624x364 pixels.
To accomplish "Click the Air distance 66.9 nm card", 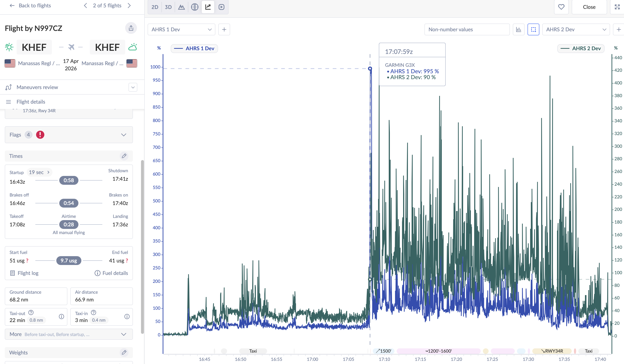I will tap(102, 296).
